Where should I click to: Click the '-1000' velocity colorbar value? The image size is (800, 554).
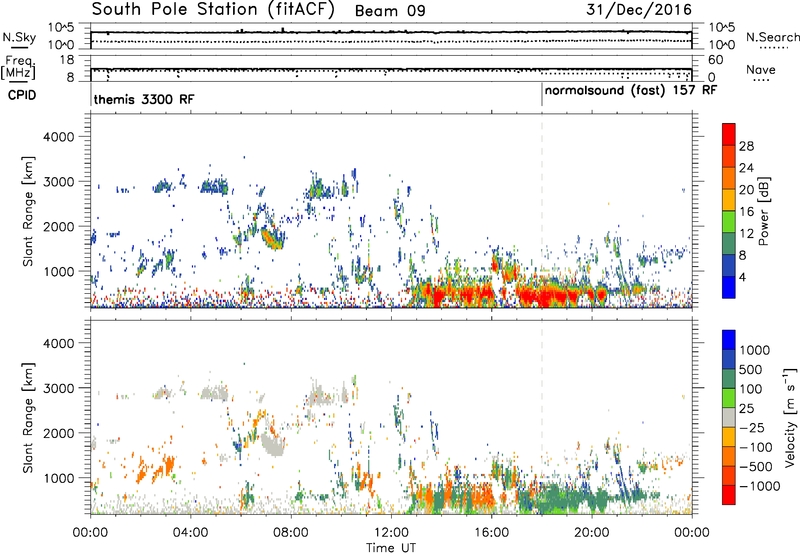click(x=760, y=486)
